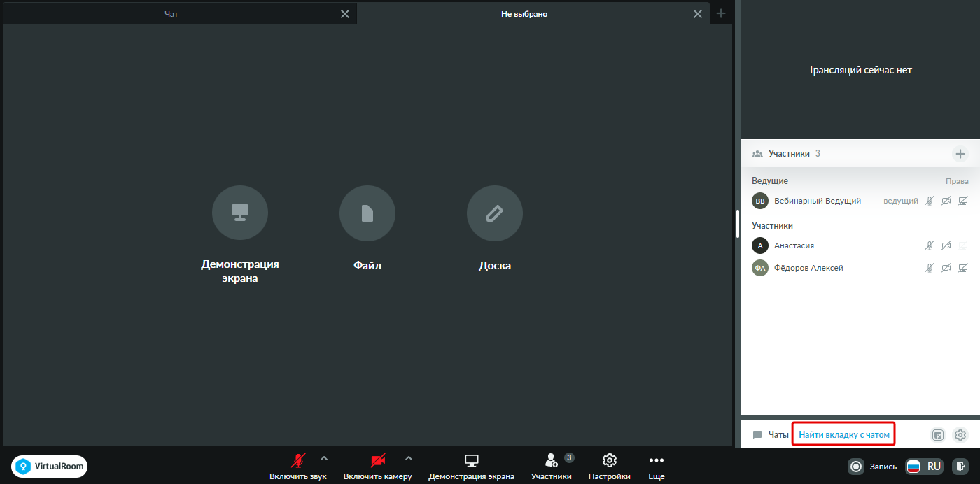Switch to the Чат tab
Screen dimensions: 980x484
(x=171, y=14)
